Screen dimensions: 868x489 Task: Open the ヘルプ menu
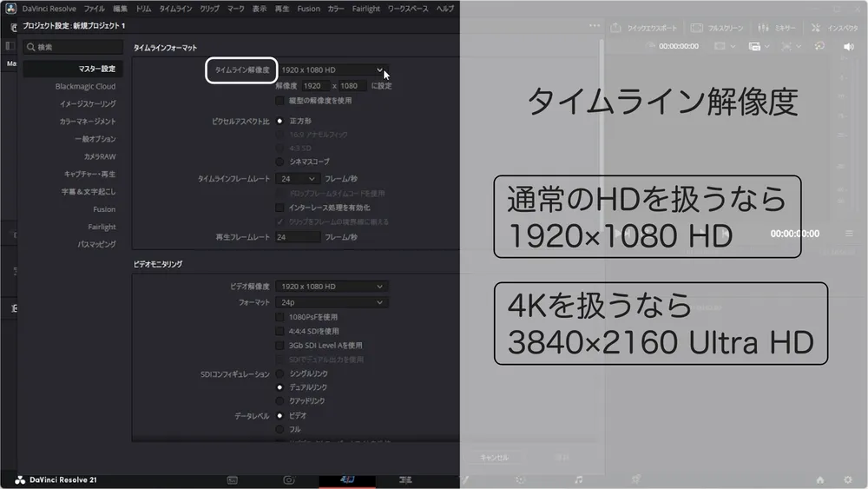445,9
